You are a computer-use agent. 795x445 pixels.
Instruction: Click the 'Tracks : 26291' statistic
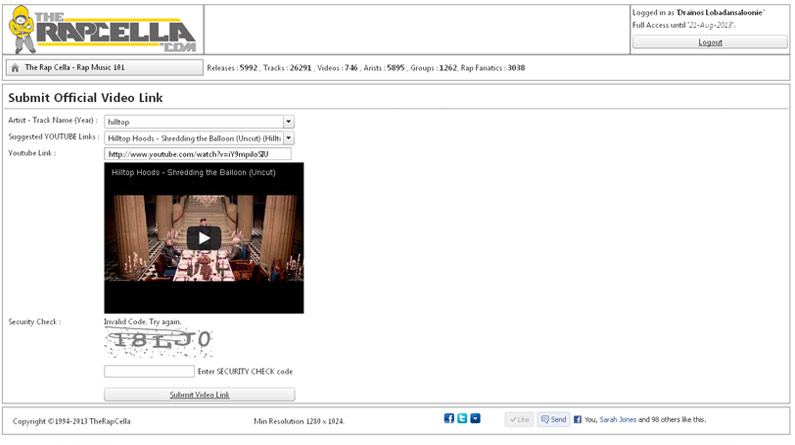click(287, 67)
